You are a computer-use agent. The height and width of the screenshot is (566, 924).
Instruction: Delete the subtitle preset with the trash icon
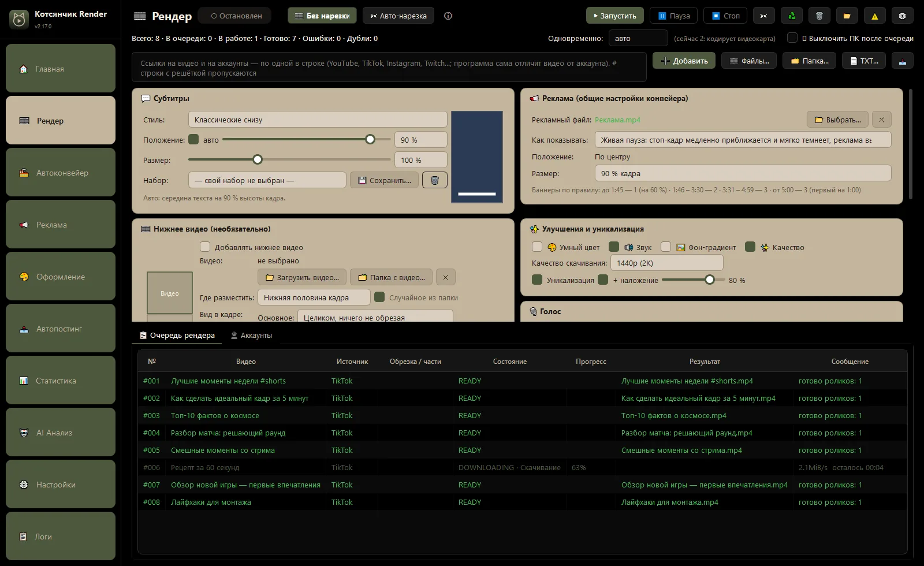pos(435,180)
